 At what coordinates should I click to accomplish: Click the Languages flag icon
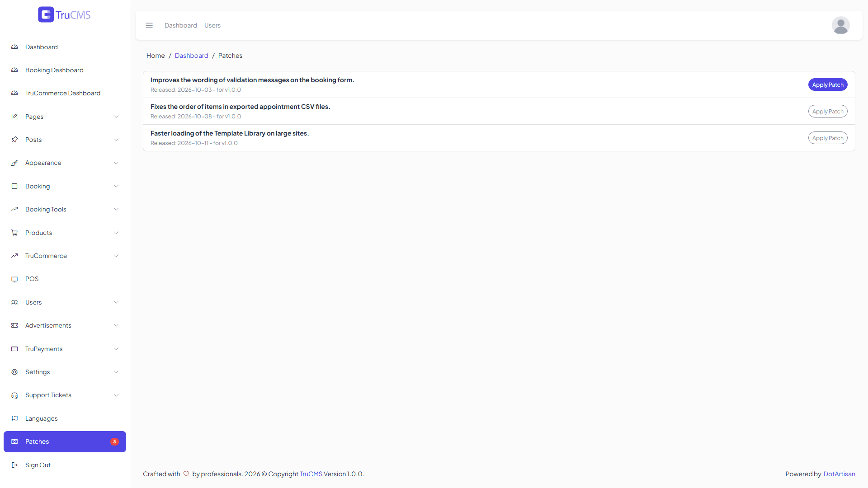[14, 418]
